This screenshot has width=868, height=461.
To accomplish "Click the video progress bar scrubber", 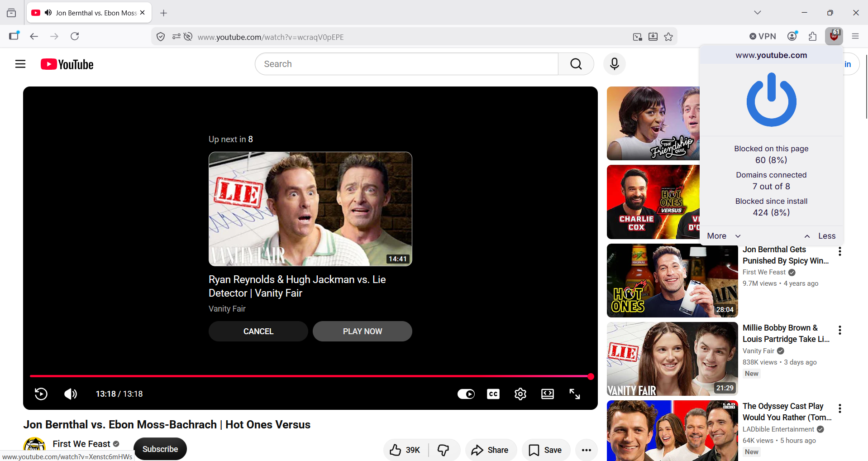I will 591,376.
